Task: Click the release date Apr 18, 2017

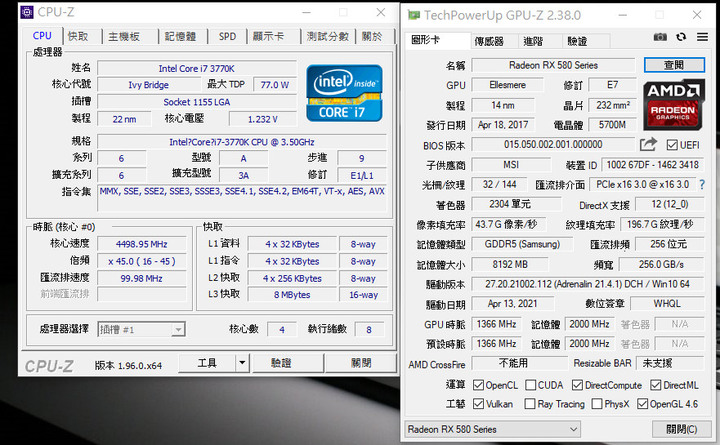Action: [503, 125]
